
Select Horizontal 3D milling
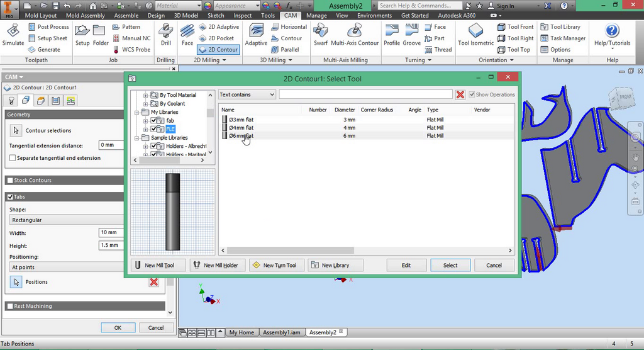coord(289,26)
